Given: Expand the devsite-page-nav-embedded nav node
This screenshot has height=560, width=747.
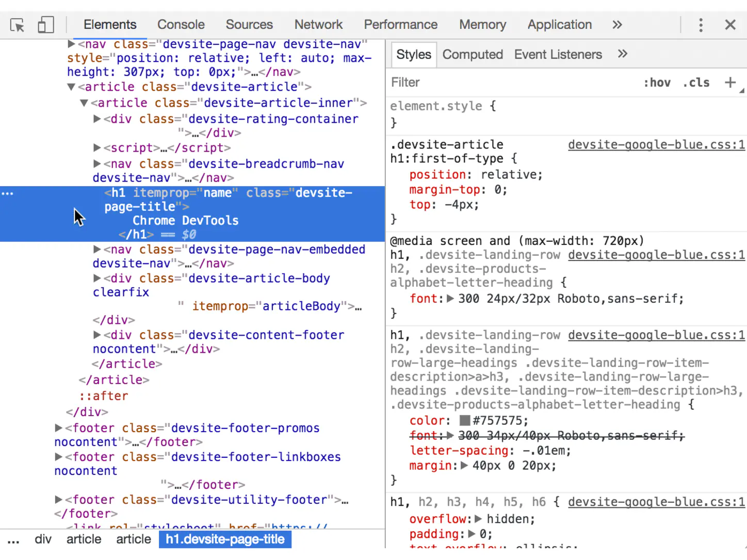Looking at the screenshot, I should (x=97, y=250).
